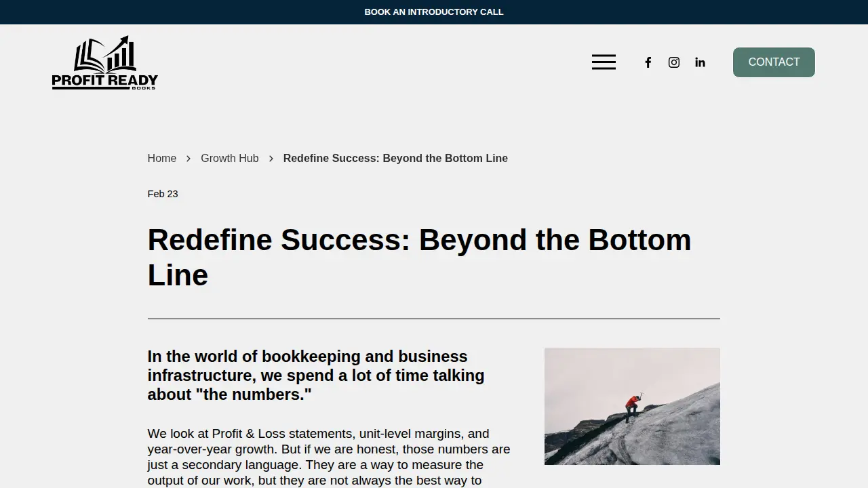The width and height of the screenshot is (868, 488).
Task: Click the chevron after Growth Hub
Action: [x=271, y=159]
